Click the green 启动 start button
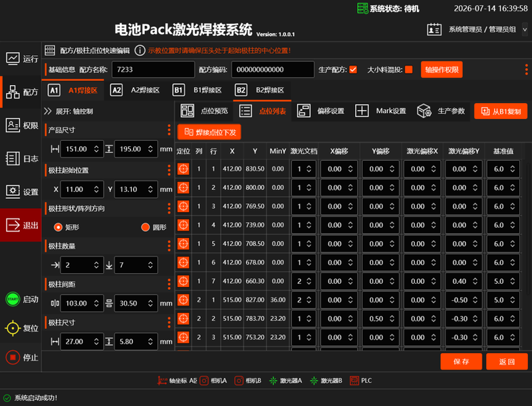This screenshot has width=532, height=406. pyautogui.click(x=13, y=299)
